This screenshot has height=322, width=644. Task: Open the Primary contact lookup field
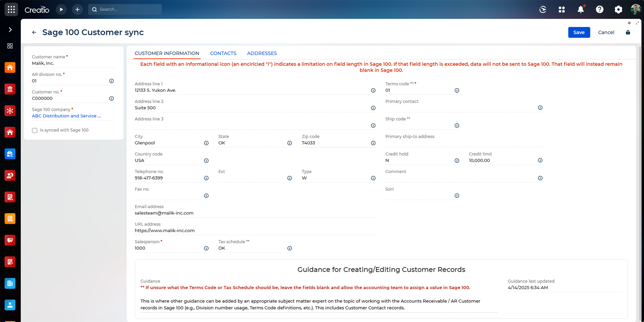pyautogui.click(x=459, y=108)
